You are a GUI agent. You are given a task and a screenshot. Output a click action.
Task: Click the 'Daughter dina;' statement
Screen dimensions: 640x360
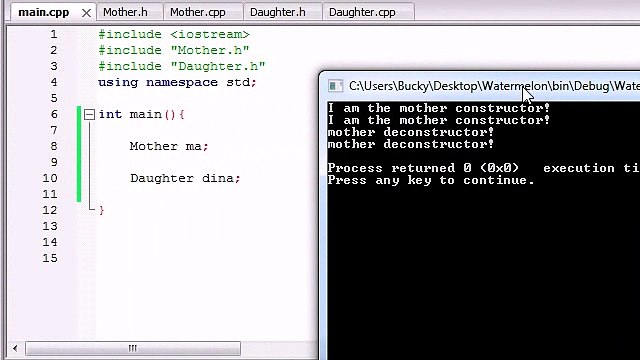[x=185, y=178]
